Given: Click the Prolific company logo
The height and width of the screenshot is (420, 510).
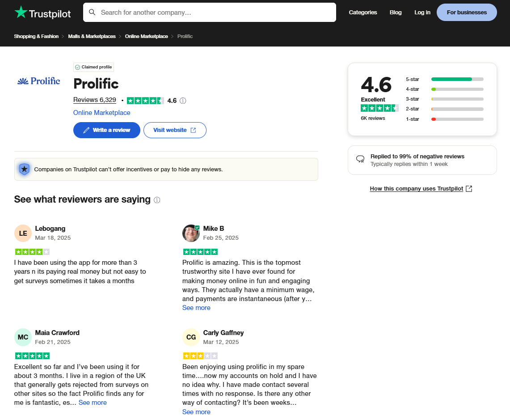Looking at the screenshot, I should [39, 81].
